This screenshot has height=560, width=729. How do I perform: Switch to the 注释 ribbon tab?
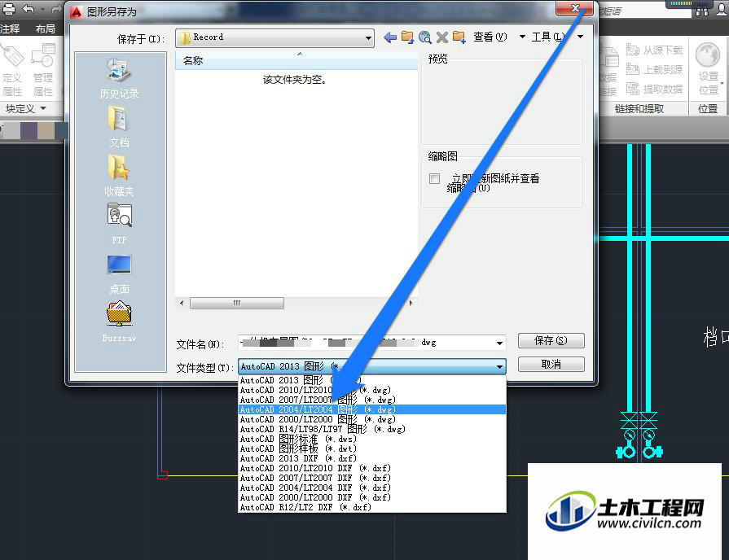pos(11,28)
